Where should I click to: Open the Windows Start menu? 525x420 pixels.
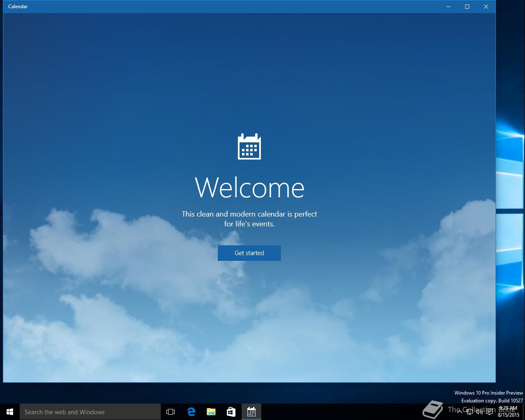[10, 412]
